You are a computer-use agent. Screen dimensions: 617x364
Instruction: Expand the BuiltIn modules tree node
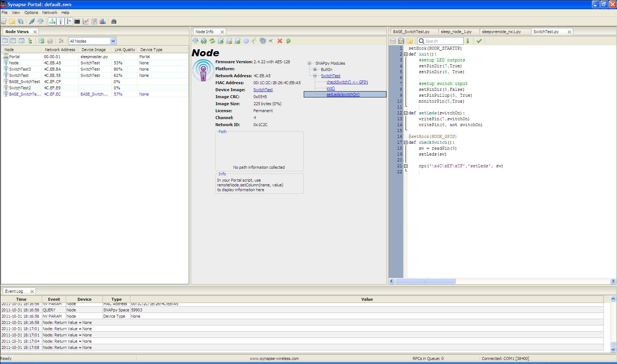pos(315,69)
